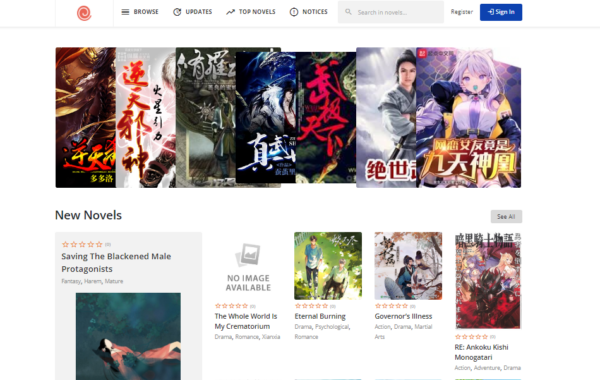The width and height of the screenshot is (600, 380).
Task: Click the magnifier icon in search bar
Action: pos(348,12)
